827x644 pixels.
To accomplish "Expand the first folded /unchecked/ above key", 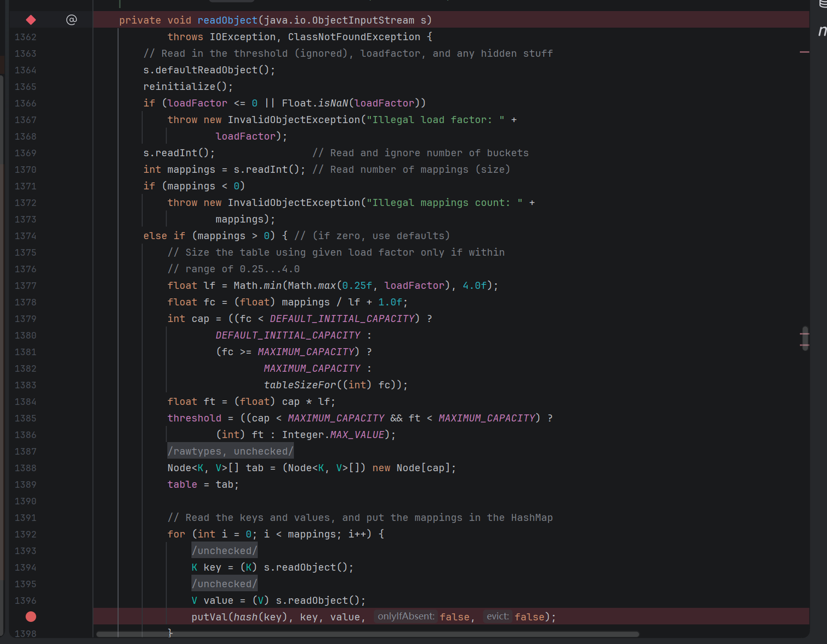I will (224, 551).
